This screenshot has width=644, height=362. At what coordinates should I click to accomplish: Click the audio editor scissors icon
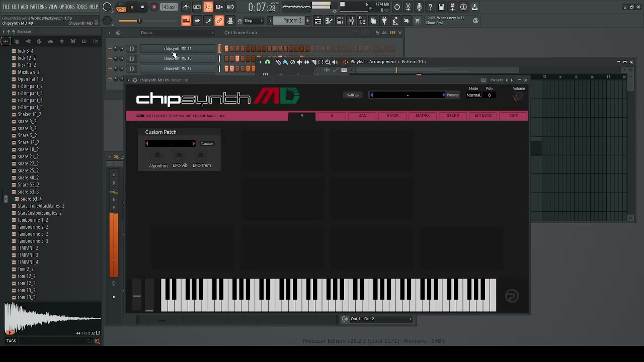click(408, 7)
